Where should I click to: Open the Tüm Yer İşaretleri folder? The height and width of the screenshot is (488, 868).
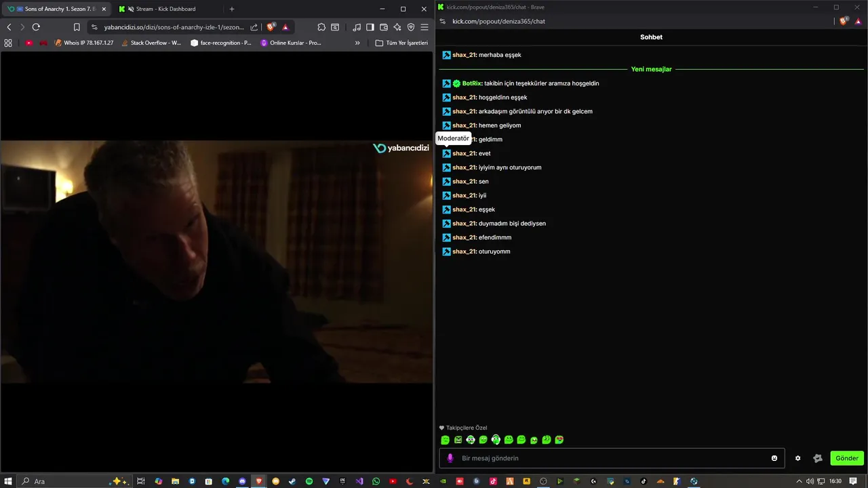(x=402, y=43)
